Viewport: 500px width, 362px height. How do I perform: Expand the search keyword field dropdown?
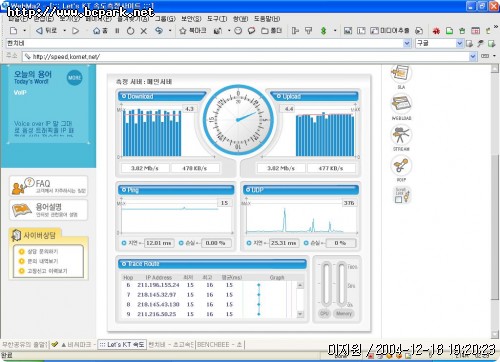click(x=407, y=43)
